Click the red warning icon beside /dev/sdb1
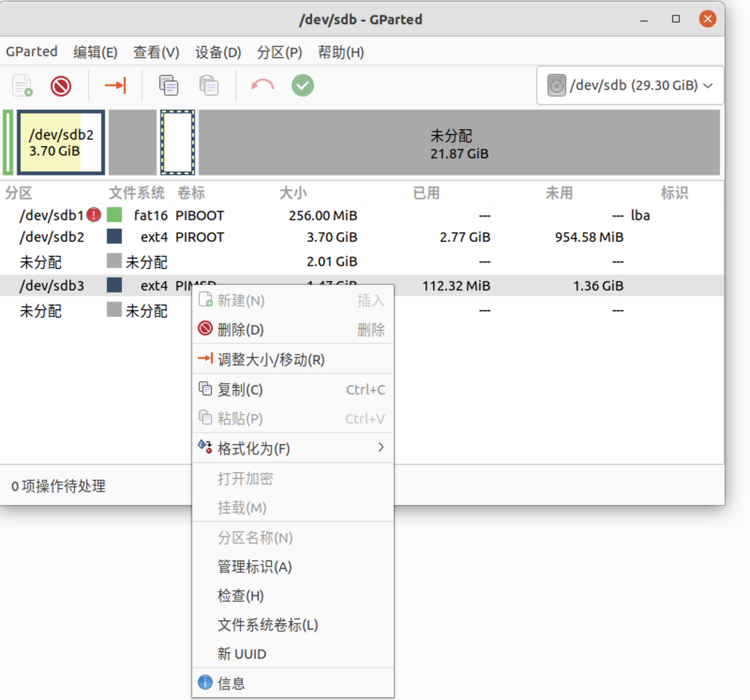The width and height of the screenshot is (750, 700). 94,215
